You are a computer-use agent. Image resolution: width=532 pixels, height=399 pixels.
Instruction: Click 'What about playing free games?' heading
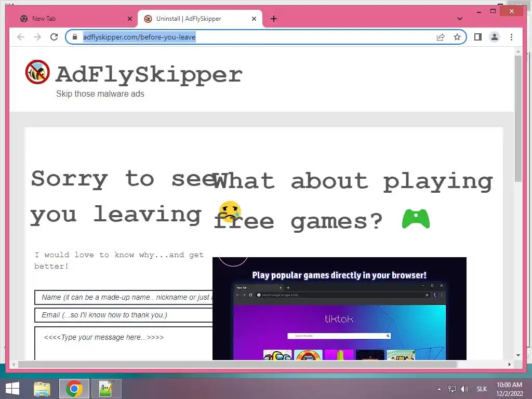point(353,201)
